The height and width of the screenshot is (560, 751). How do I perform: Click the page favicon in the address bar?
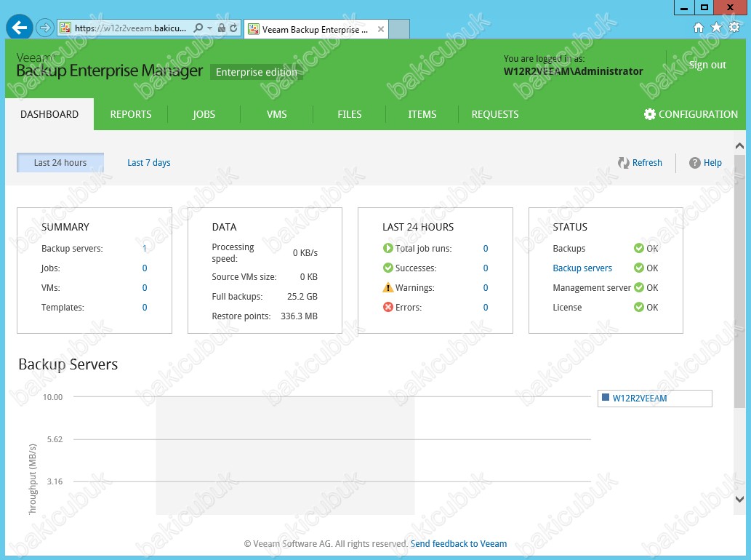(x=65, y=28)
